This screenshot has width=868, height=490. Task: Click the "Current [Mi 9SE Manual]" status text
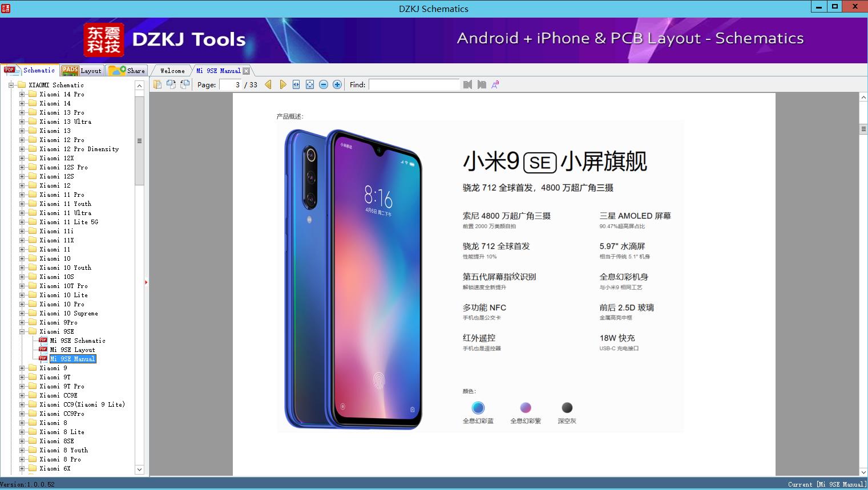point(827,484)
